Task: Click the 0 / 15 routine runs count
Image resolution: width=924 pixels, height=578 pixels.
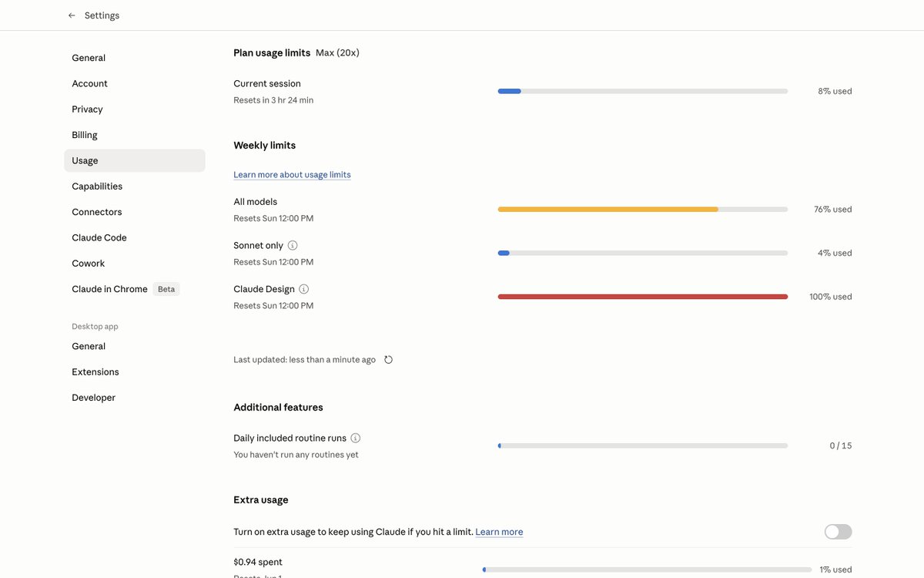Action: pyautogui.click(x=841, y=445)
